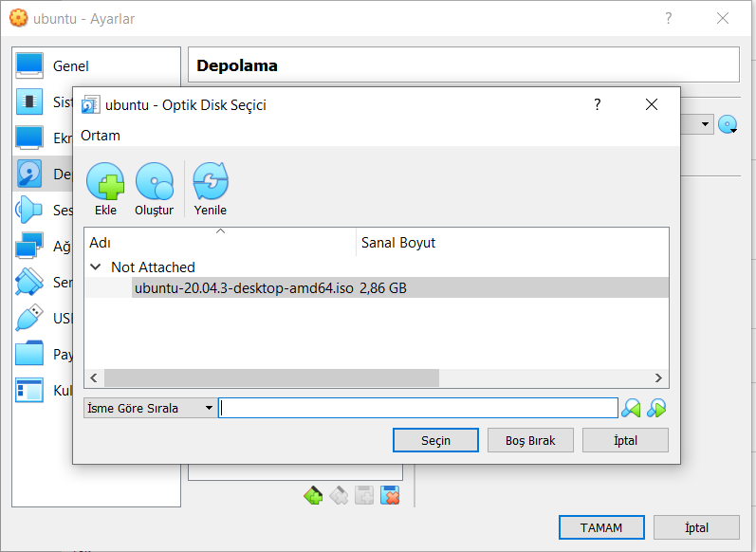Select the Depolama storage category icon
756x552 pixels.
[x=28, y=174]
